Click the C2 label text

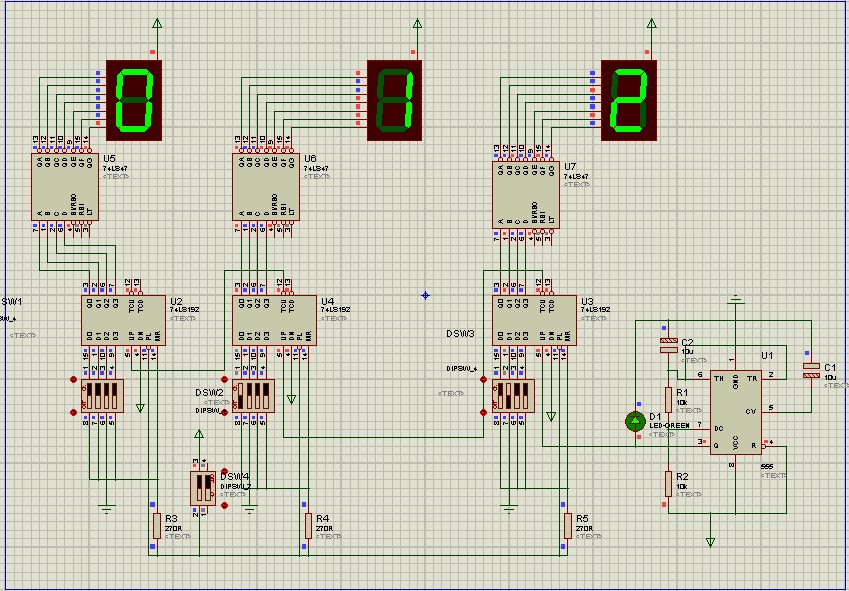point(687,343)
